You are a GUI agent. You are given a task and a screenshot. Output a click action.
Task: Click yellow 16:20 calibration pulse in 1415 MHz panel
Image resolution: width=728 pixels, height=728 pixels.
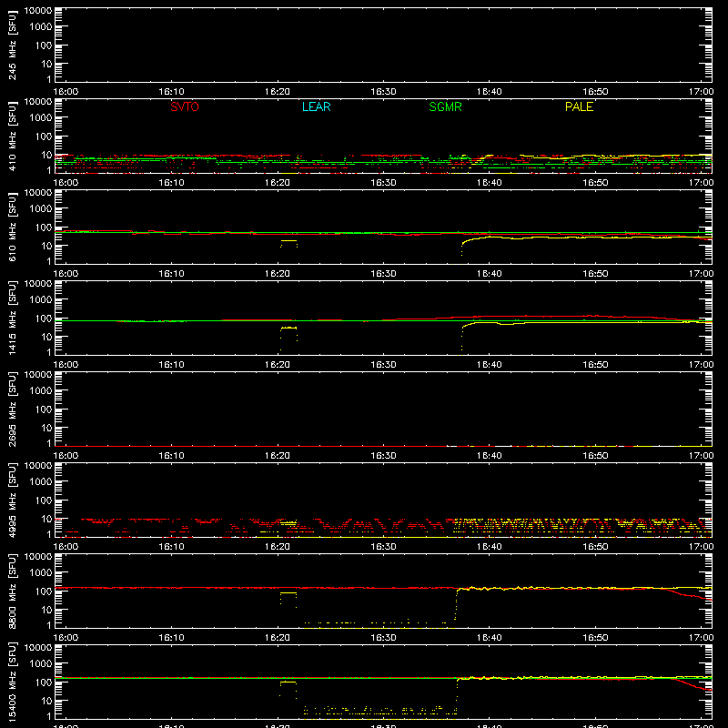tap(288, 338)
